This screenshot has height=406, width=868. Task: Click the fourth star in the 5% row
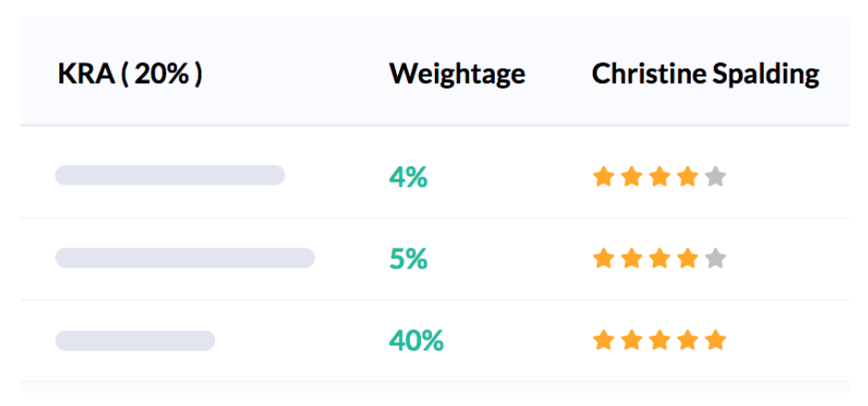coord(687,258)
